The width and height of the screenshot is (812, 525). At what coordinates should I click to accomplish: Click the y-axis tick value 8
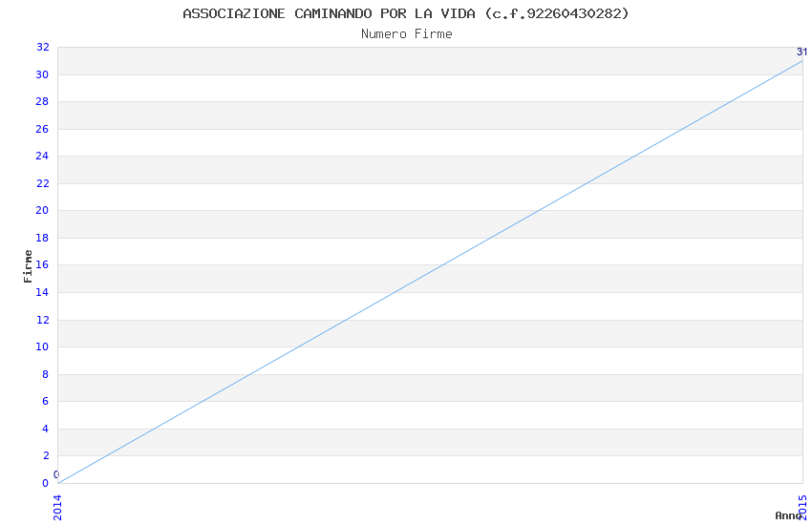(46, 374)
